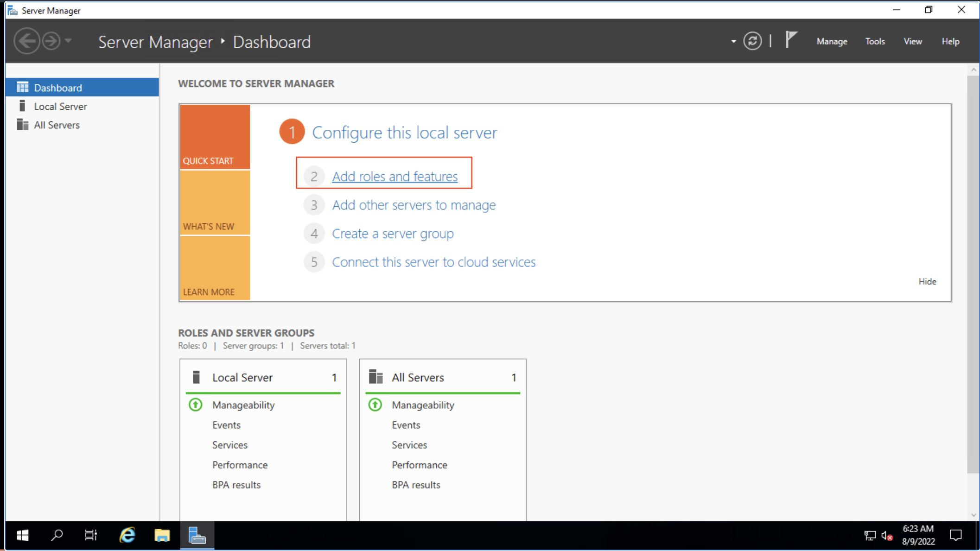Launch Internet Explorer from taskbar

[127, 536]
